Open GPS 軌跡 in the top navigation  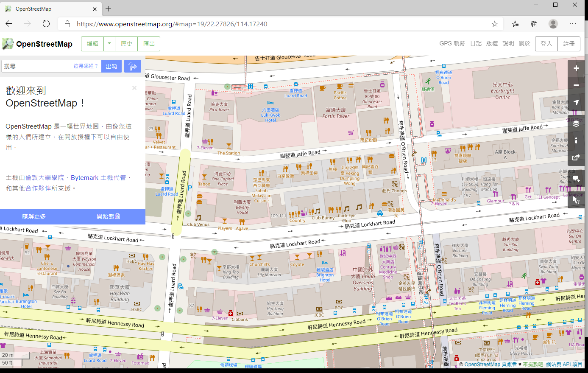coord(452,43)
